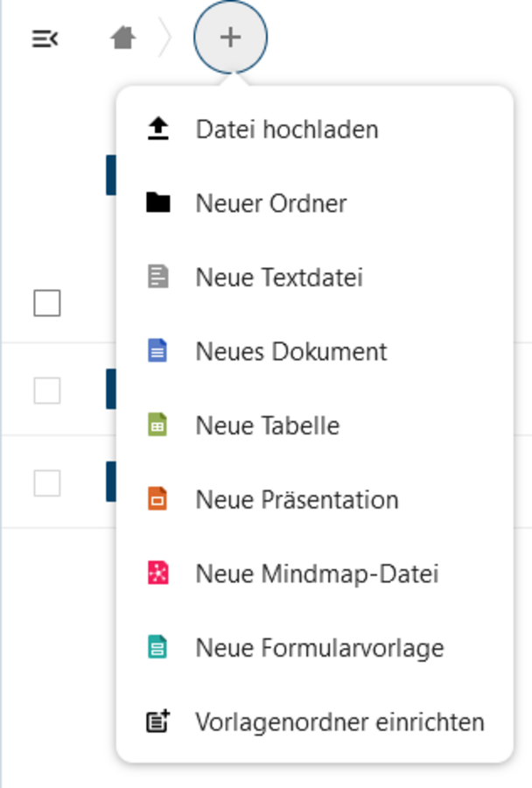Click the upload arrow icon
This screenshot has height=788, width=532.
click(x=158, y=129)
